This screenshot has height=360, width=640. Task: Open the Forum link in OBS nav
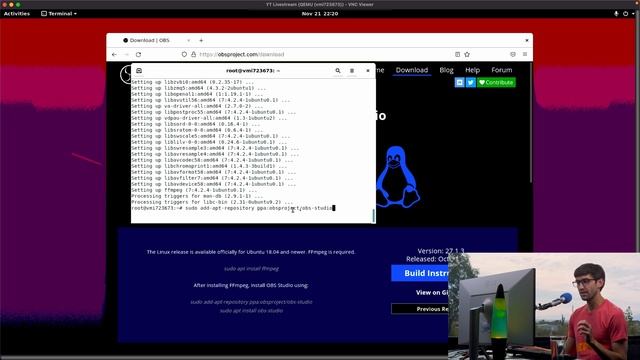pos(502,70)
